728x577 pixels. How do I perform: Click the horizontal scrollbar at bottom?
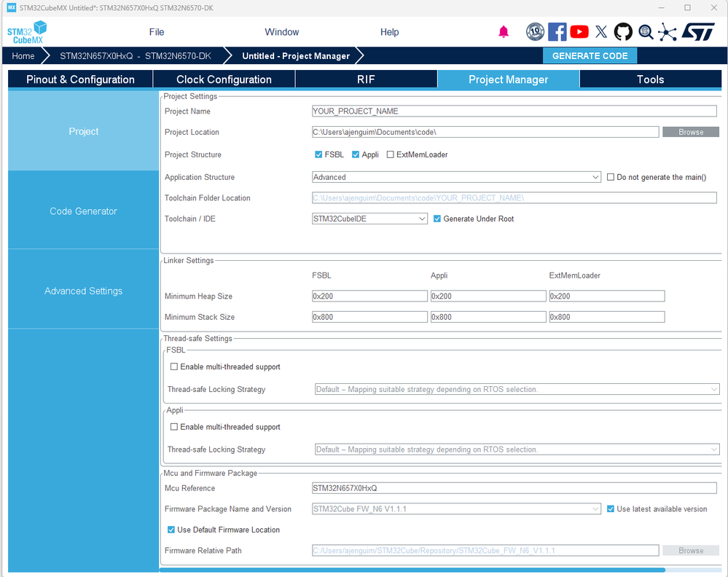[x=412, y=570]
